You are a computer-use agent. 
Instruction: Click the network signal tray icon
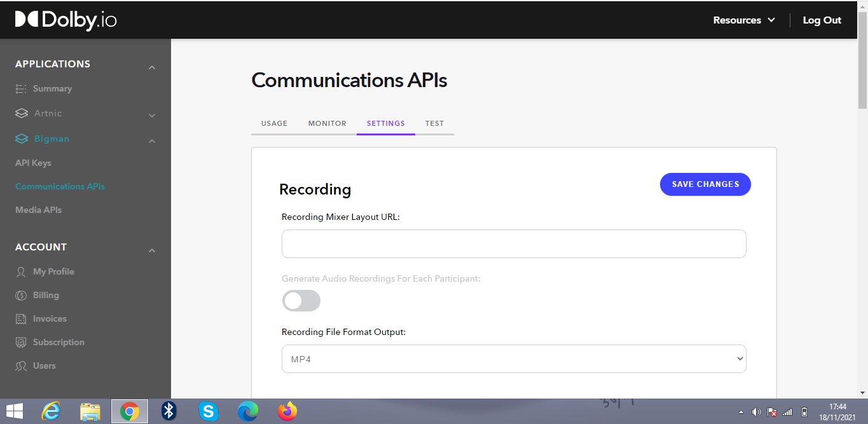(788, 412)
